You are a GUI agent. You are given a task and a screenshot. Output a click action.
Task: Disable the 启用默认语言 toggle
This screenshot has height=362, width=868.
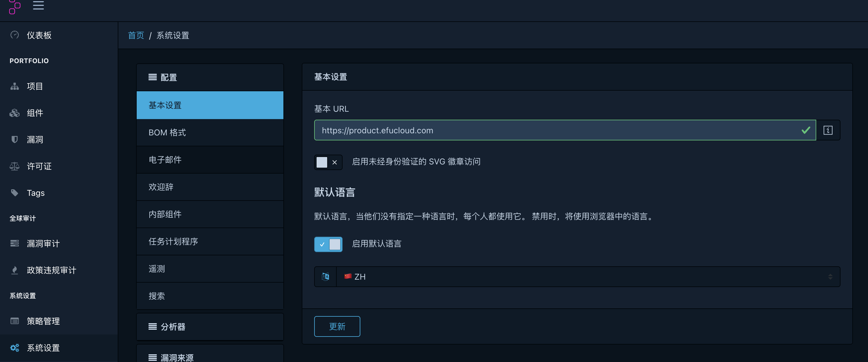(328, 244)
